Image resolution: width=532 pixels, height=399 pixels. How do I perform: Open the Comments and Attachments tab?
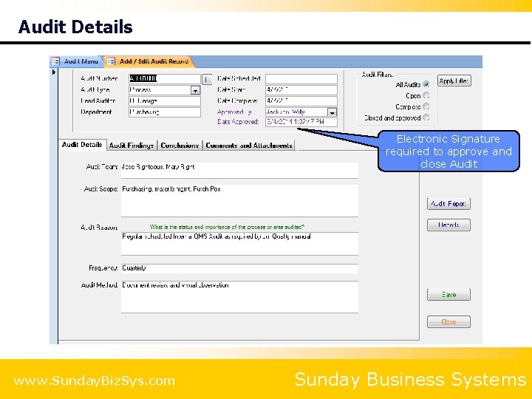[249, 146]
